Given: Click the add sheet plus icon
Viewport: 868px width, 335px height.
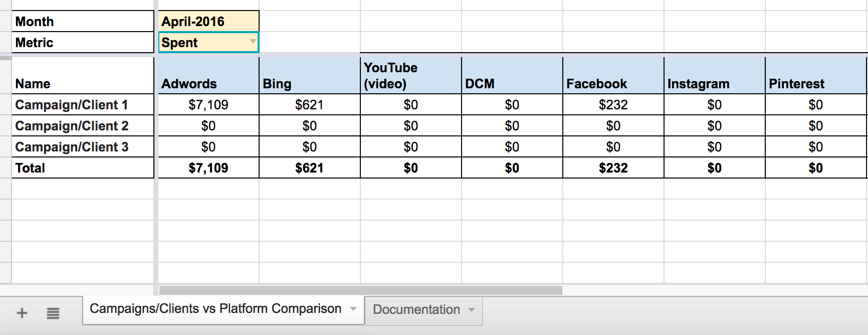Looking at the screenshot, I should pyautogui.click(x=22, y=313).
